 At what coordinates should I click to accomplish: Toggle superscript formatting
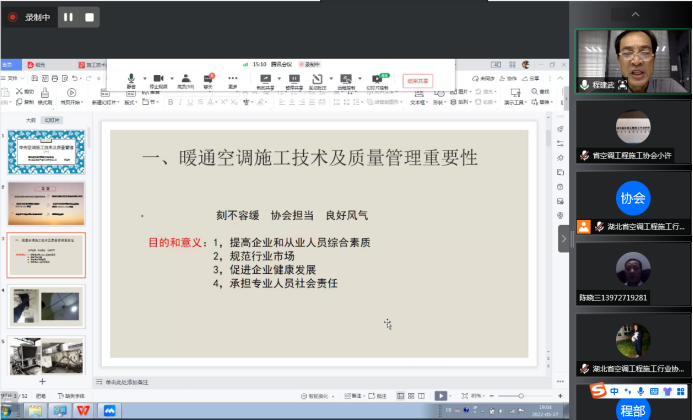[x=224, y=102]
